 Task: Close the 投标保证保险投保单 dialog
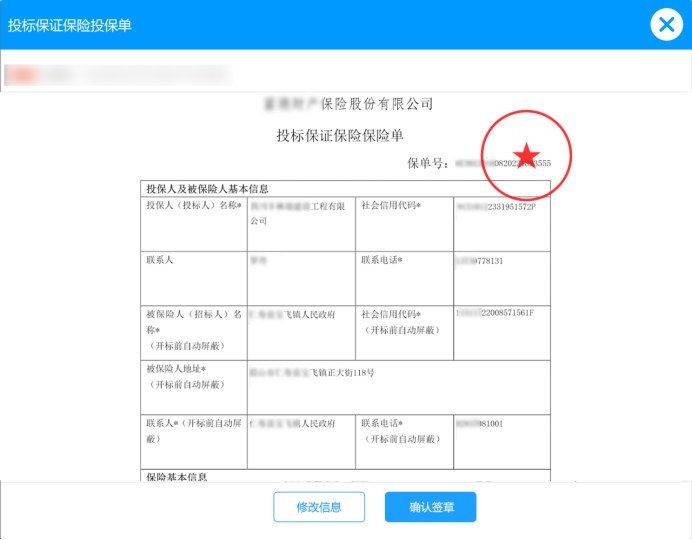(666, 24)
